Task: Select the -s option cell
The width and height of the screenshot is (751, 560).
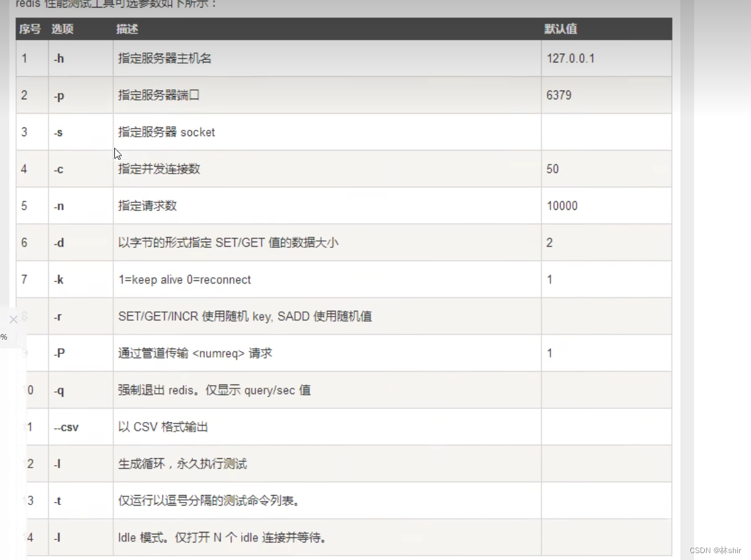Action: coord(81,132)
